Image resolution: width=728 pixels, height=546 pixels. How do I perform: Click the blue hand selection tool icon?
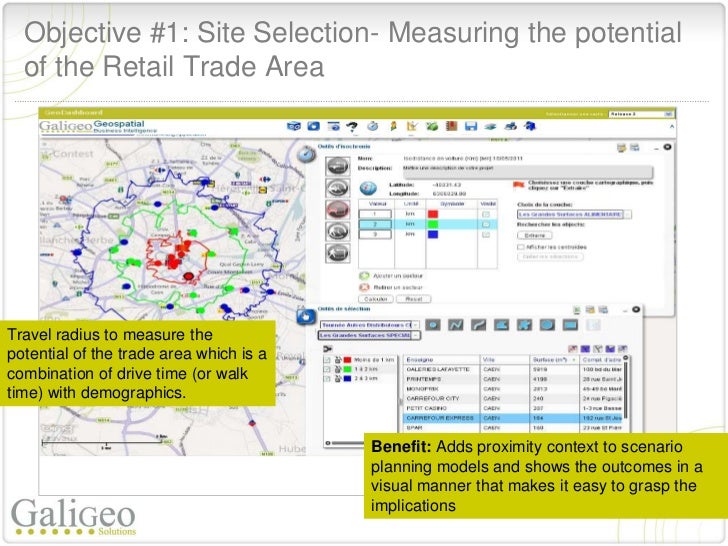[306, 317]
